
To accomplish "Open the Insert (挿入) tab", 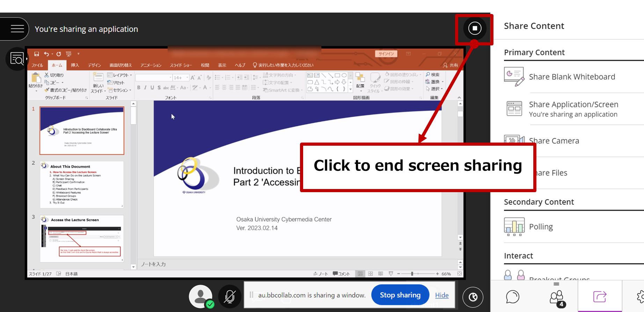I will (75, 65).
